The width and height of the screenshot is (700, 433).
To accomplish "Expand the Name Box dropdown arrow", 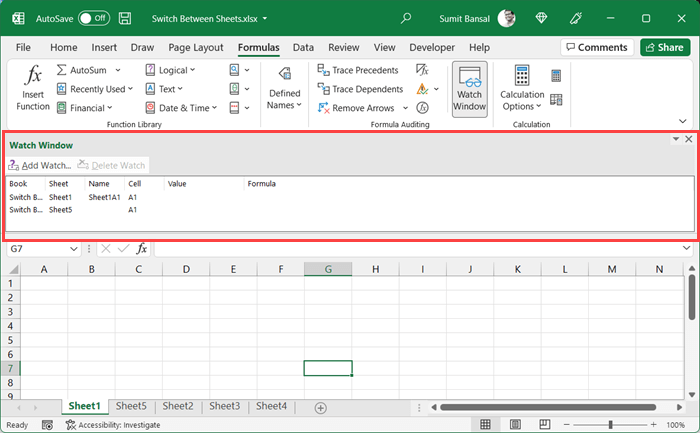I will coord(74,248).
